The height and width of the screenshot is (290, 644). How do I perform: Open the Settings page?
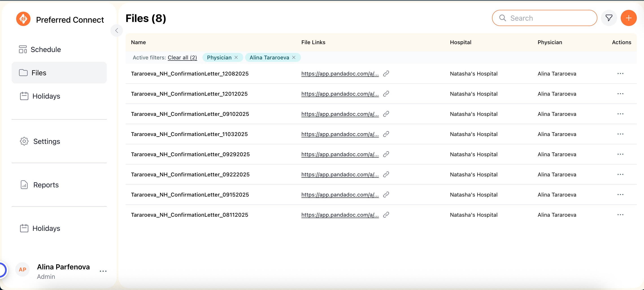click(59, 141)
